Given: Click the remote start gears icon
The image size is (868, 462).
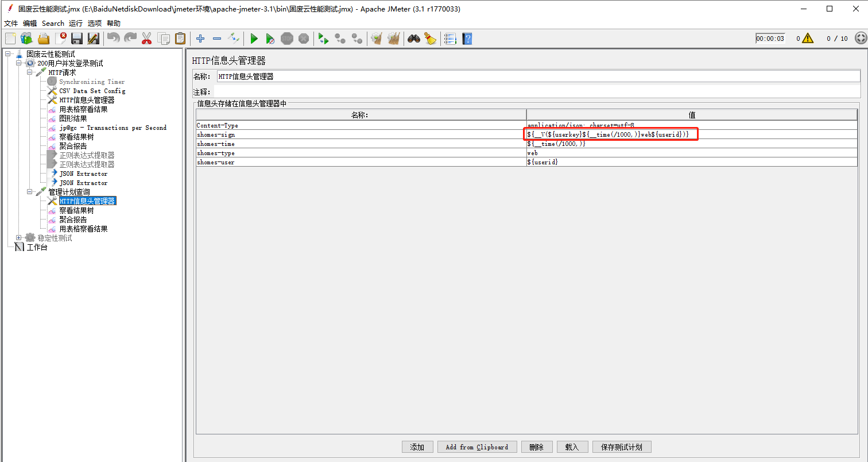Looking at the screenshot, I should coord(322,38).
